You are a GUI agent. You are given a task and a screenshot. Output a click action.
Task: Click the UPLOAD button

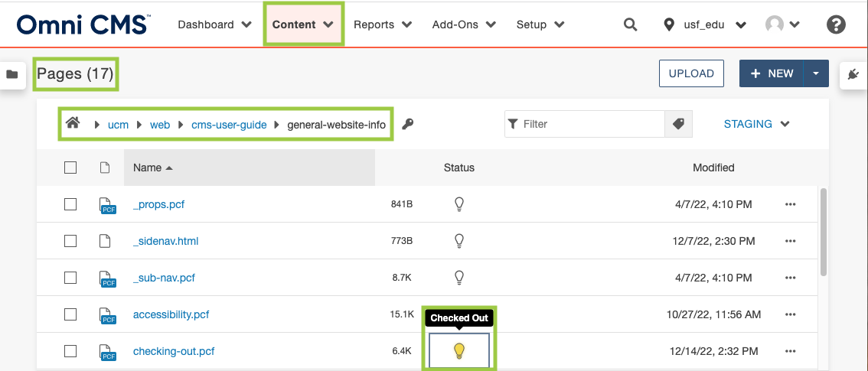coord(691,73)
